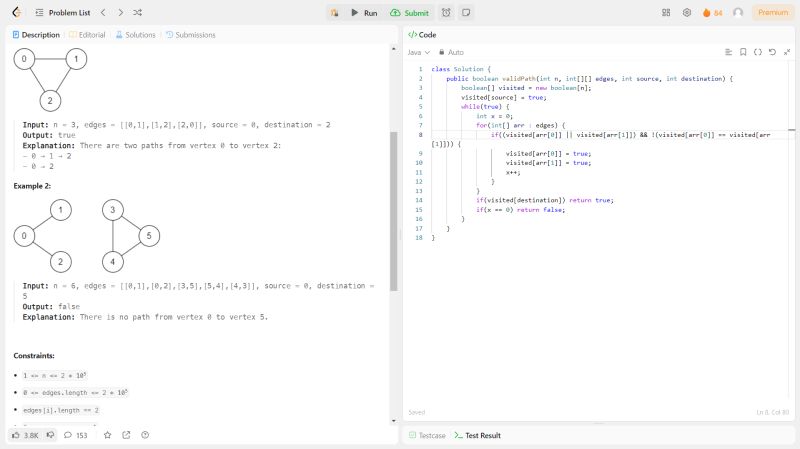800x449 pixels.
Task: Reset code to default with revert icon
Action: click(x=772, y=52)
